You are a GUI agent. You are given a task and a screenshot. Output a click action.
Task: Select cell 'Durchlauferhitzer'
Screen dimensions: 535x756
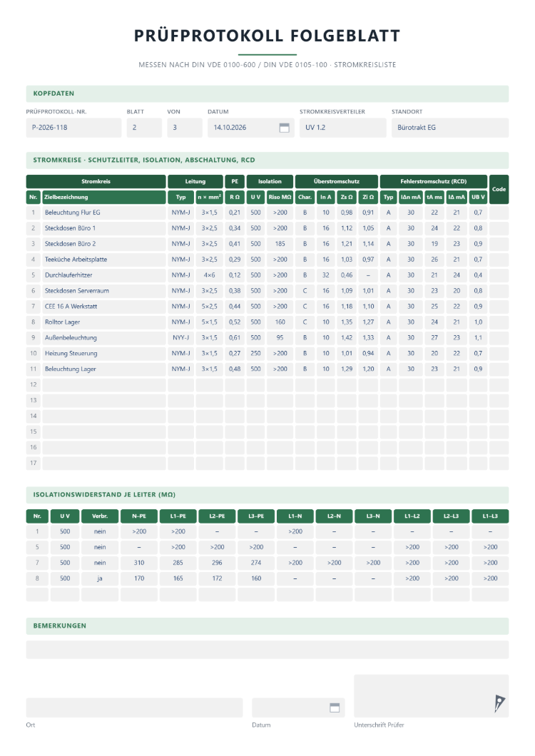[x=104, y=275]
